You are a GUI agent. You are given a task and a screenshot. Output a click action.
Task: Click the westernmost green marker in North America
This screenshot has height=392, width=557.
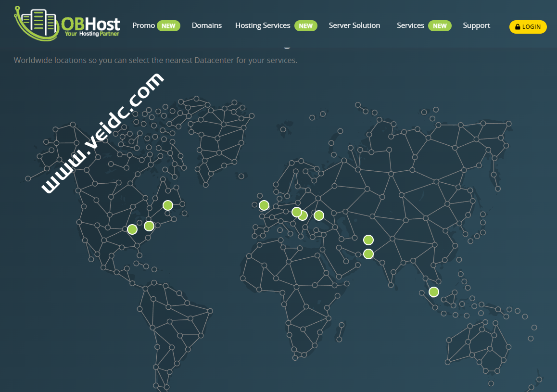tap(132, 229)
